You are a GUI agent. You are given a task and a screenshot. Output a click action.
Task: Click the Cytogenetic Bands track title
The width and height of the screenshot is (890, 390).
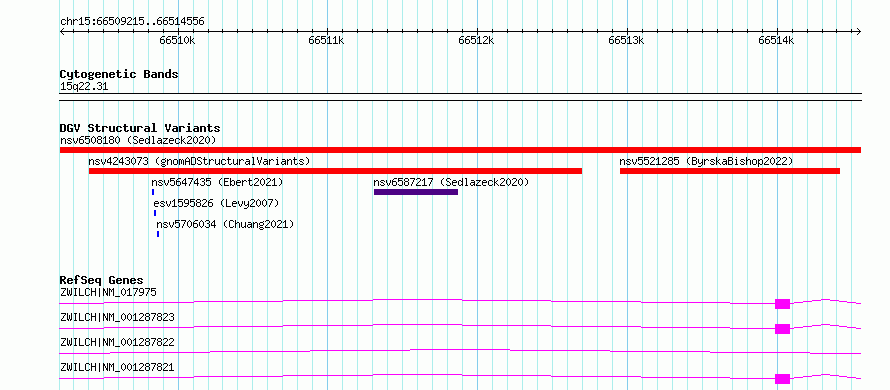[119, 74]
